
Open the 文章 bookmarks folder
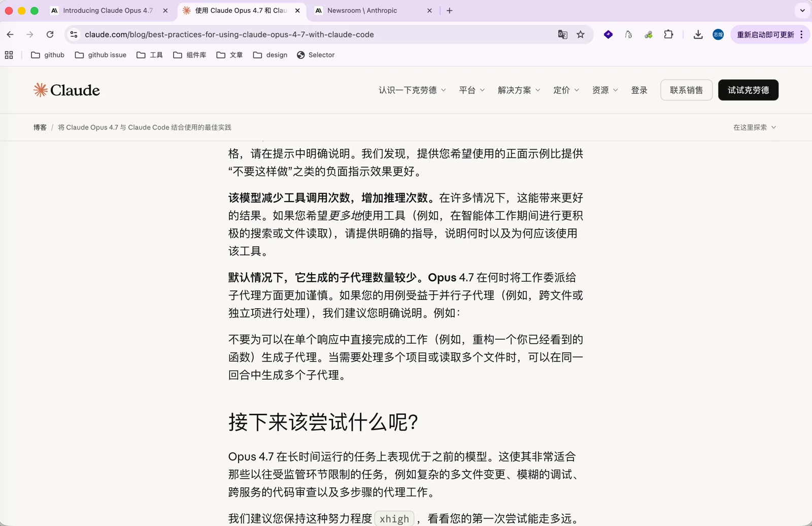click(229, 55)
